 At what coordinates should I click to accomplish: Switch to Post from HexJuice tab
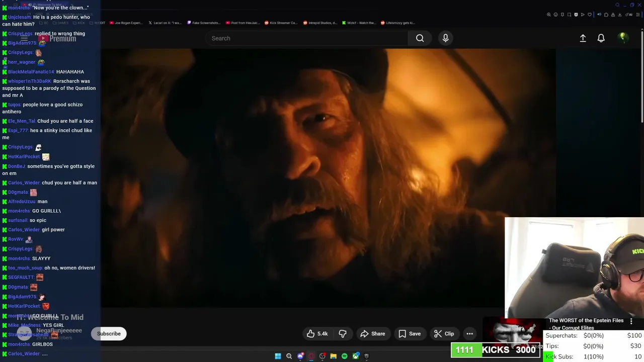pyautogui.click(x=243, y=23)
